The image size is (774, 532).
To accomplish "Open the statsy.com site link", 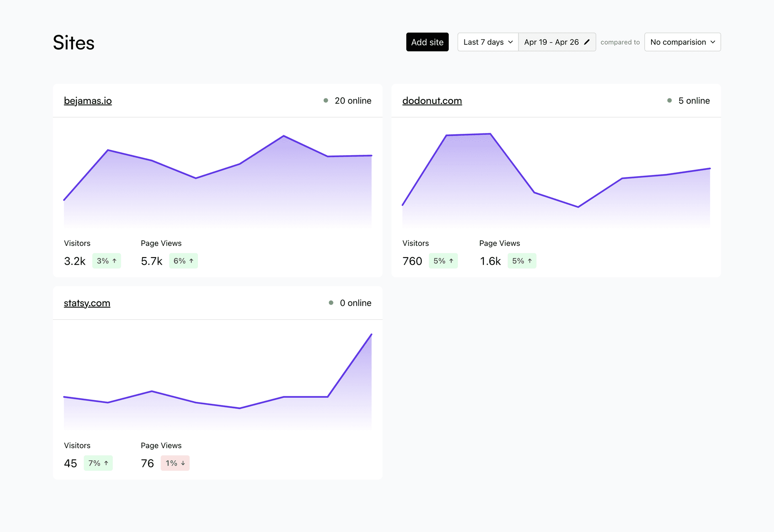I will [87, 303].
